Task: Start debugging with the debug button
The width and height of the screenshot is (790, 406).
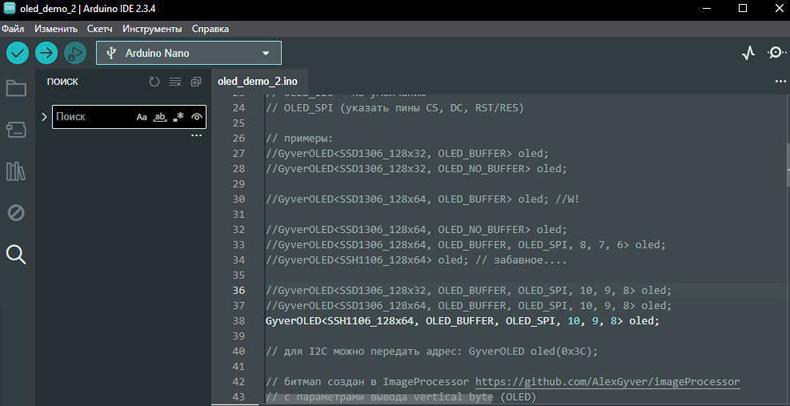Action: [75, 53]
